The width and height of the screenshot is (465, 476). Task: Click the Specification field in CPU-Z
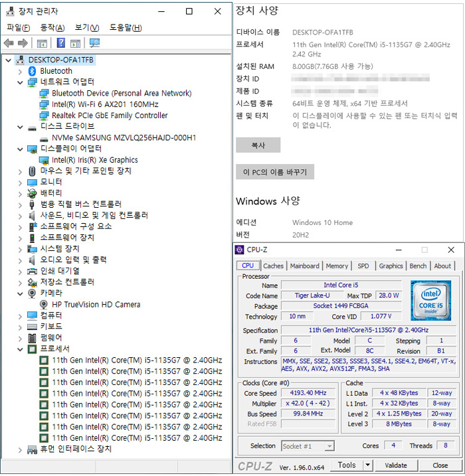pos(369,330)
